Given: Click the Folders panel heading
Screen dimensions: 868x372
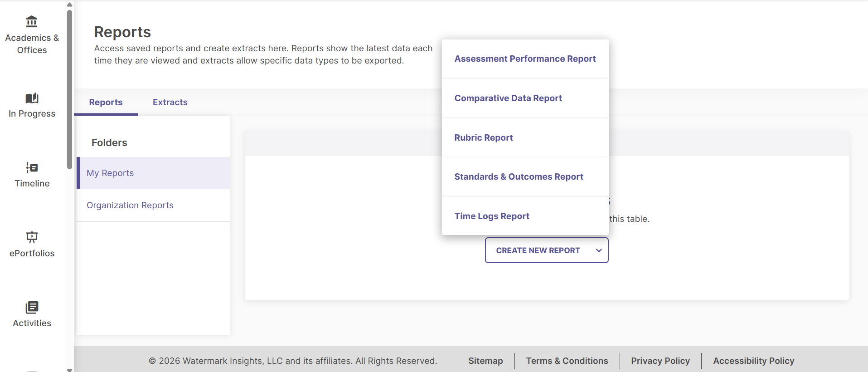Looking at the screenshot, I should click(x=109, y=143).
